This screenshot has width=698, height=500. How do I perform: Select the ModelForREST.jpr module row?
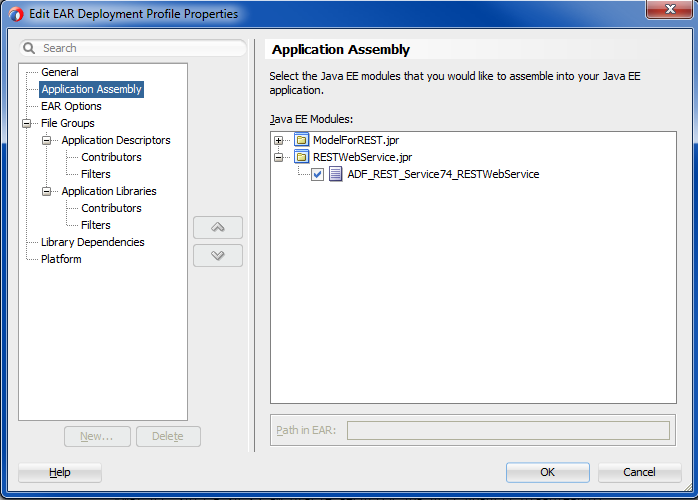[356, 140]
